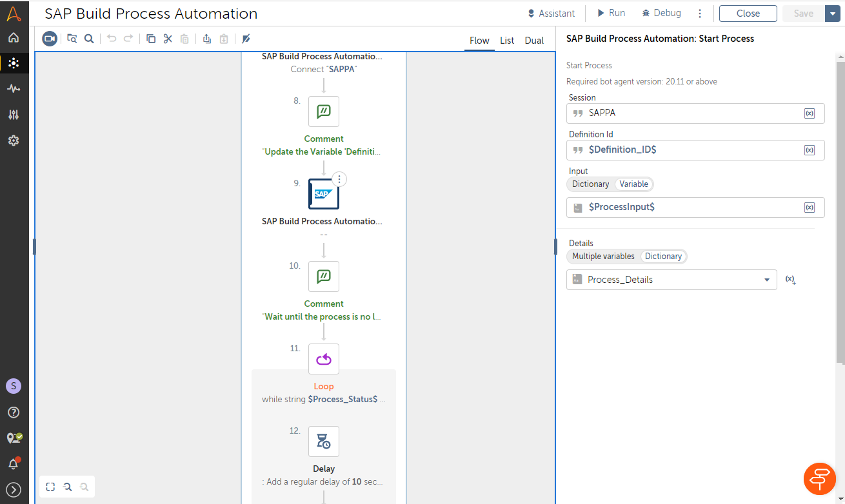Choose Multiple variables under Details
845x504 pixels.
[603, 257]
